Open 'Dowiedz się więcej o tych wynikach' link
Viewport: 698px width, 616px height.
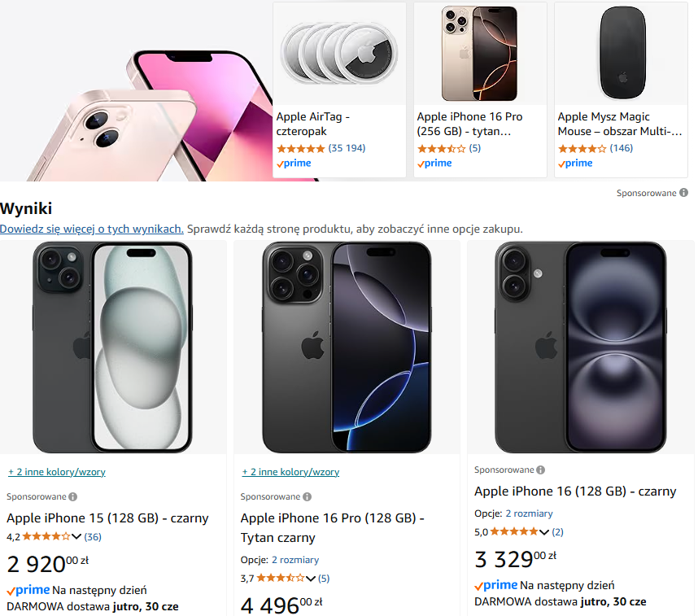click(92, 229)
